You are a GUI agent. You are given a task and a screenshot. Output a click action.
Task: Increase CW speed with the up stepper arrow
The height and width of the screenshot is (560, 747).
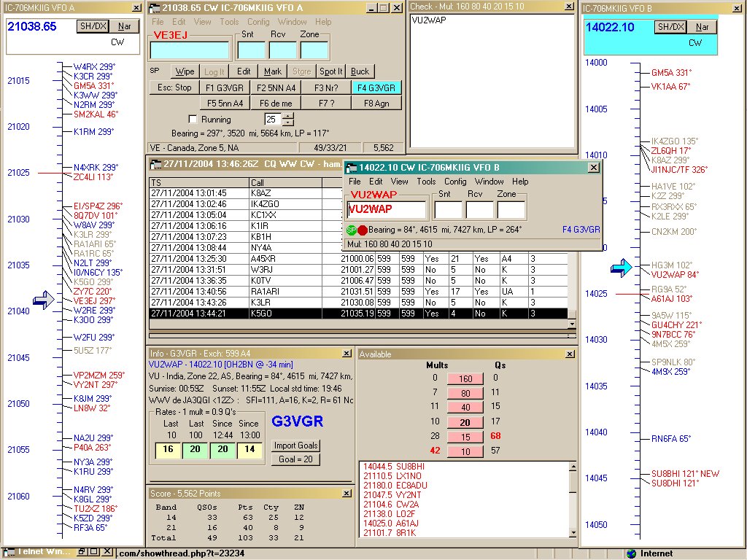coord(288,116)
